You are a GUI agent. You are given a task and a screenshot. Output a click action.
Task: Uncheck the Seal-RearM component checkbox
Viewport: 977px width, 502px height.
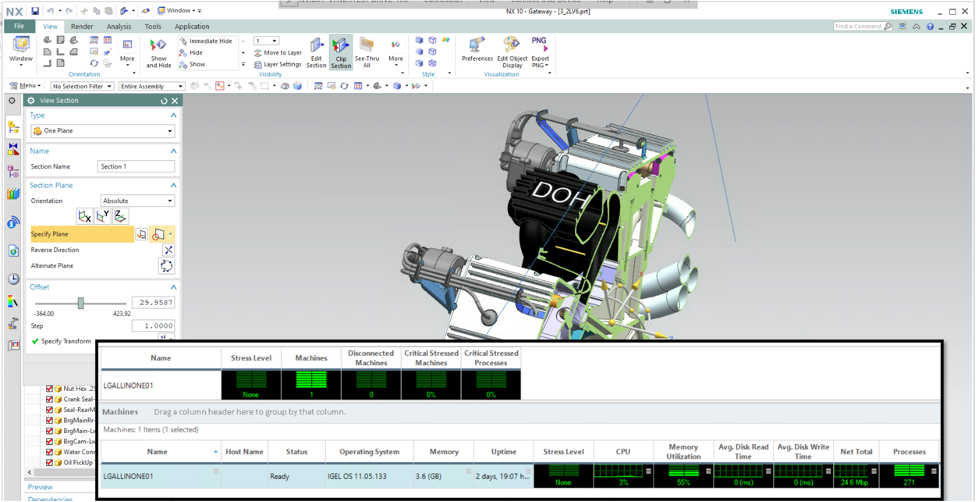coord(50,410)
